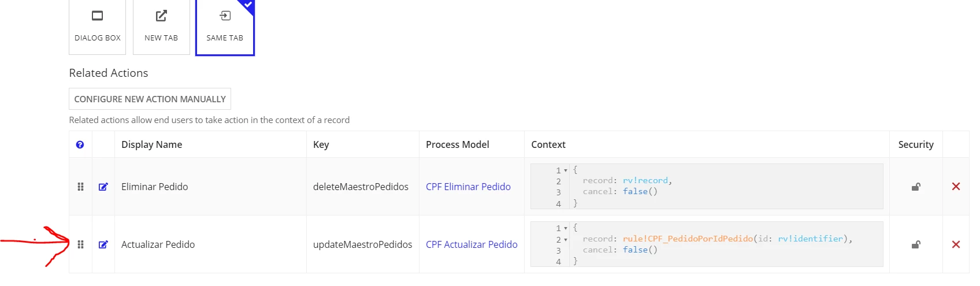Grab the drag handle for Eliminar Pedido row
The image size is (980, 286).
point(80,187)
